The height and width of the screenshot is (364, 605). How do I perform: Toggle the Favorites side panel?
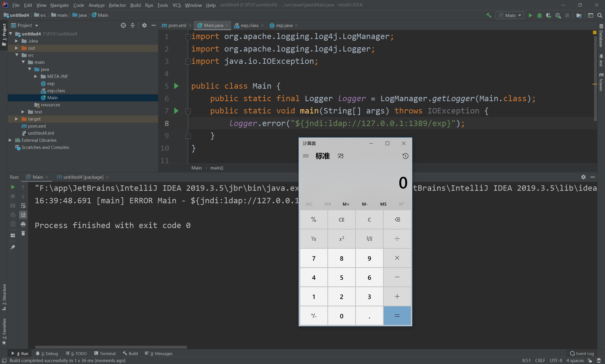click(4, 331)
